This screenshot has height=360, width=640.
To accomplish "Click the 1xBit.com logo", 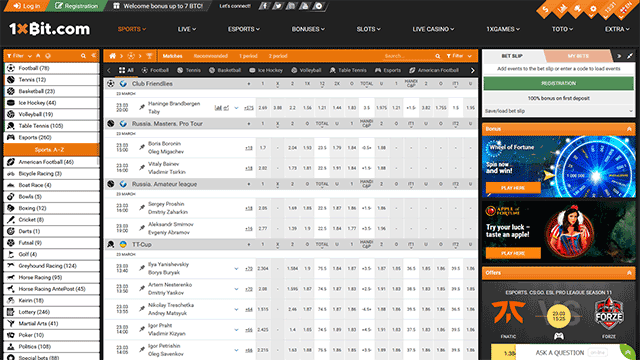I will click(49, 29).
